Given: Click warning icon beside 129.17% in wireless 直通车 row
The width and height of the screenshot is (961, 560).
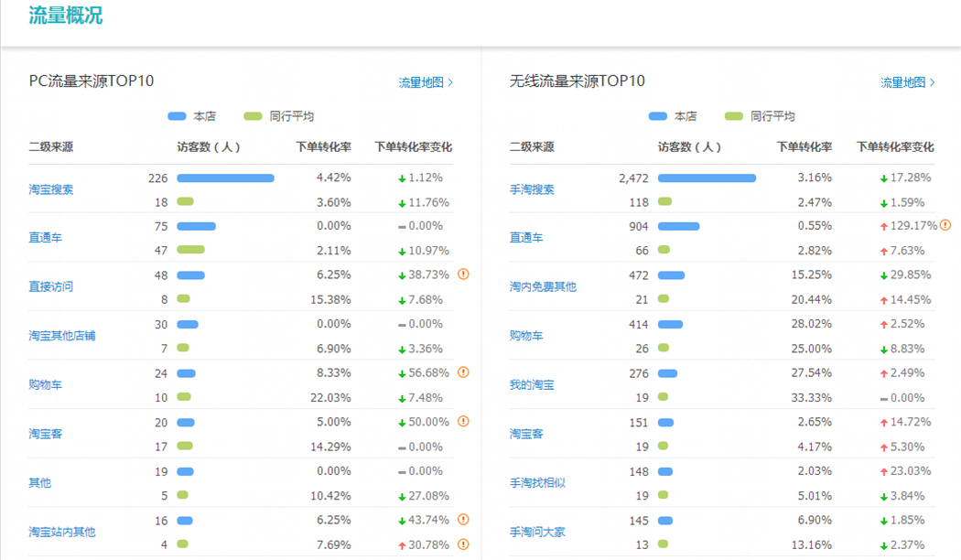Looking at the screenshot, I should click(945, 225).
